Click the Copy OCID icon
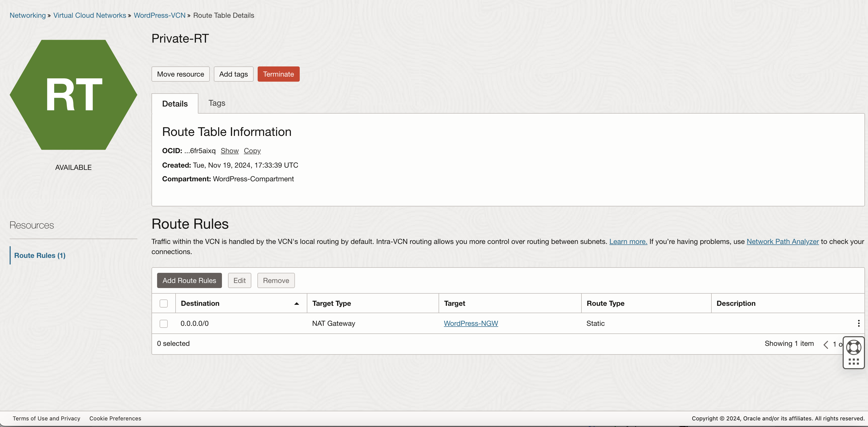868x427 pixels. 252,150
